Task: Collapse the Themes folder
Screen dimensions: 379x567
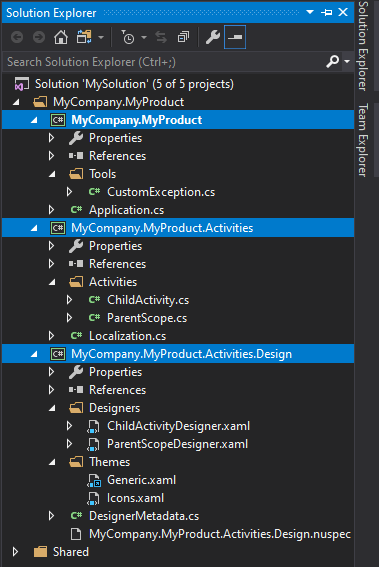Action: pyautogui.click(x=52, y=462)
